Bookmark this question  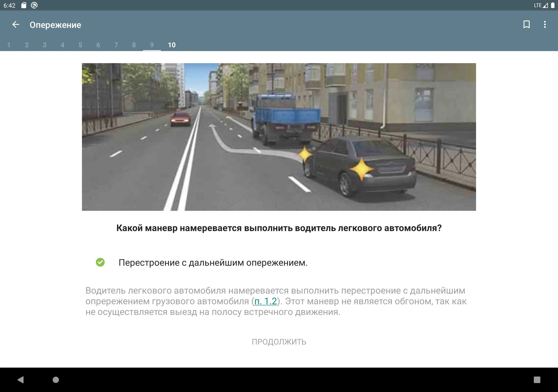pyautogui.click(x=526, y=25)
